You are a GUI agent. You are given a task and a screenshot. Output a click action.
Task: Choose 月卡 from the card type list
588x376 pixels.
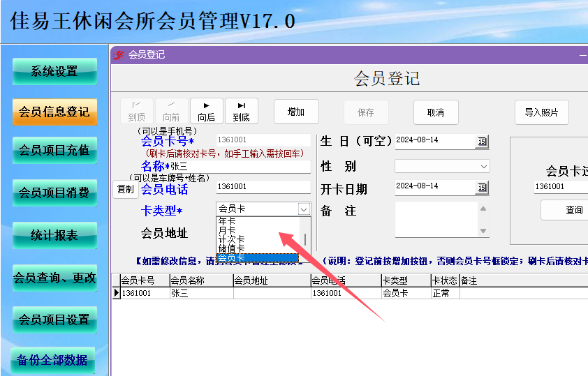click(x=258, y=230)
